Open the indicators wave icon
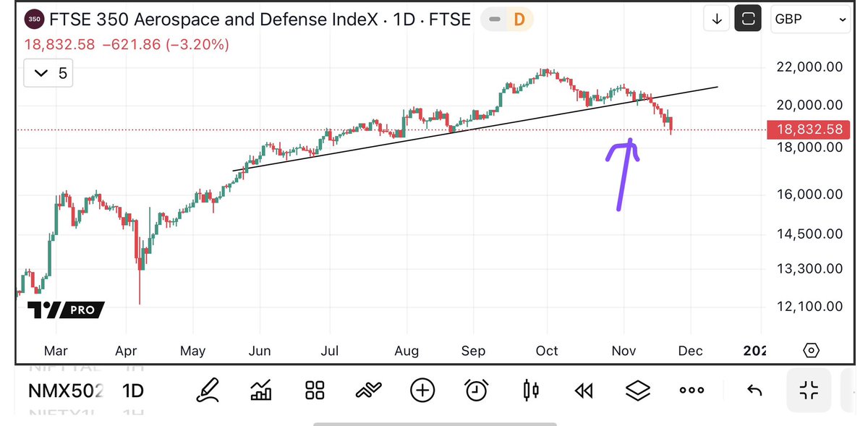This screenshot has height=426, width=868. [x=368, y=391]
